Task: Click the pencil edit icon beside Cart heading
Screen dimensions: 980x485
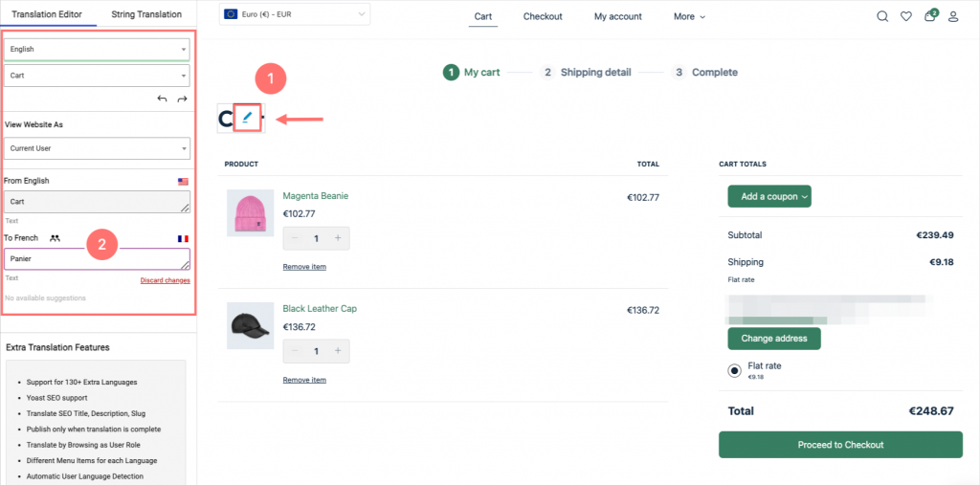Action: tap(248, 118)
